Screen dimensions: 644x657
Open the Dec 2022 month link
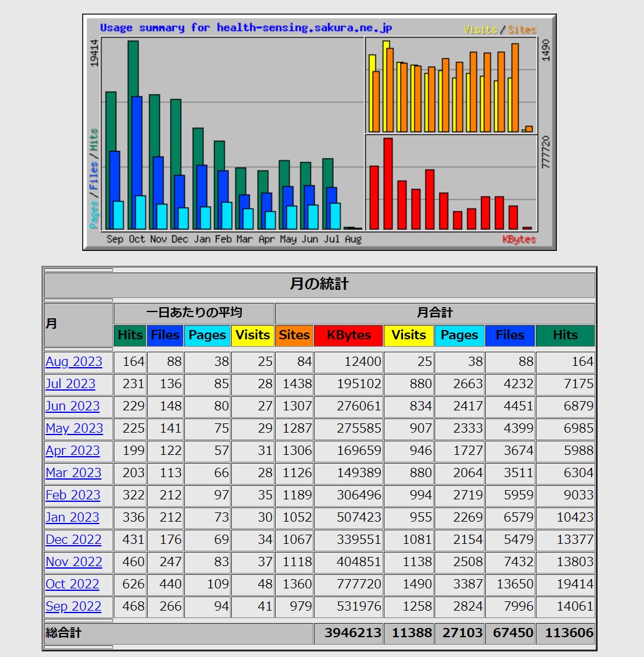(73, 540)
